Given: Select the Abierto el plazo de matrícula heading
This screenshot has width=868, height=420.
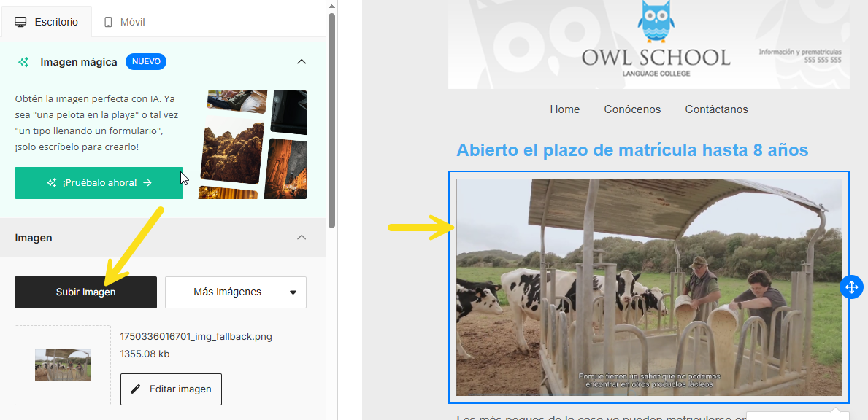Looking at the screenshot, I should [632, 150].
